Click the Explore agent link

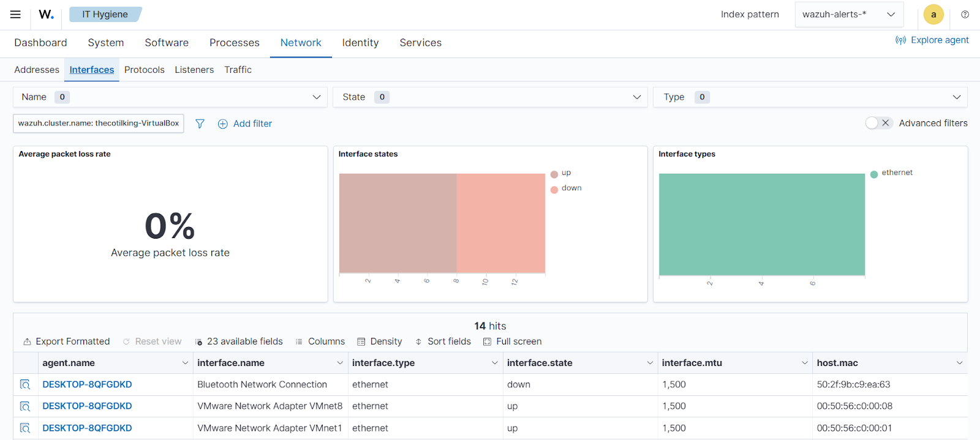click(932, 40)
